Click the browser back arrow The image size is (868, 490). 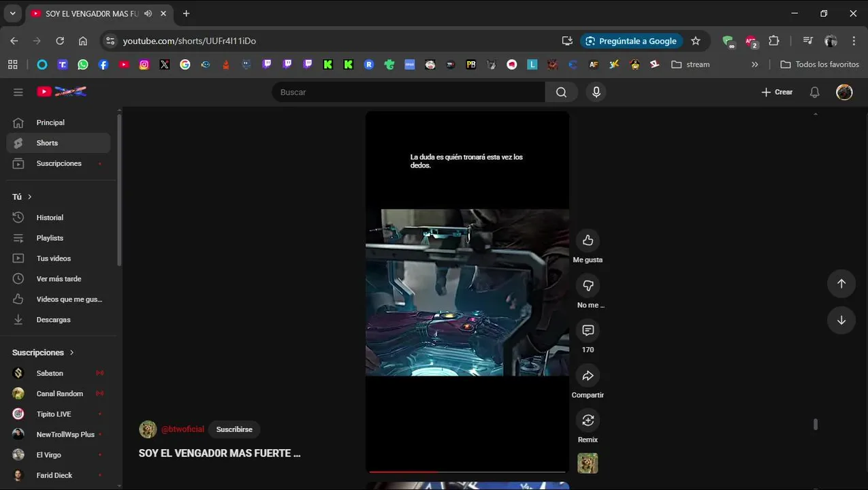coord(14,41)
